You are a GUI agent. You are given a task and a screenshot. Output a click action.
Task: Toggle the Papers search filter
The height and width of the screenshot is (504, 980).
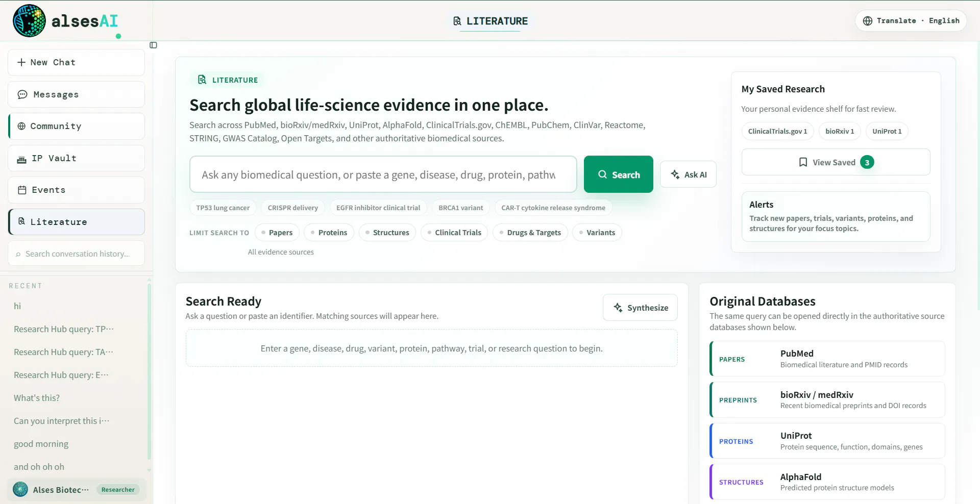[277, 233]
